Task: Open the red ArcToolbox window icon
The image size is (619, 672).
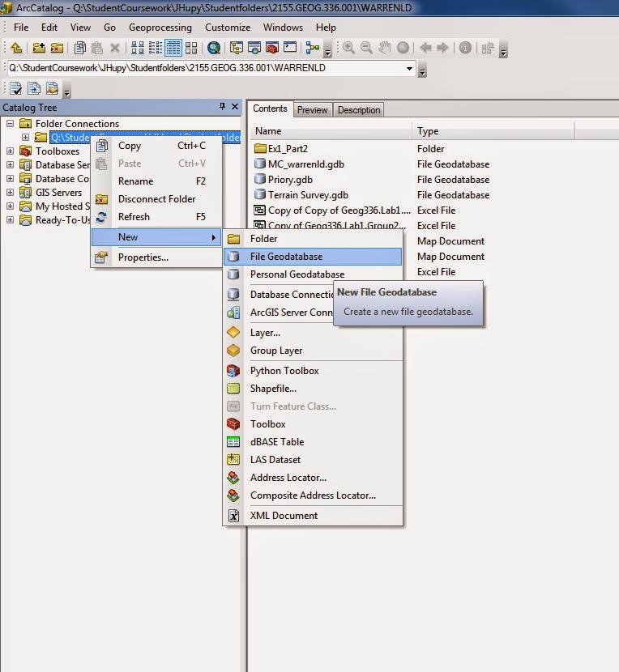Action: pyautogui.click(x=272, y=48)
